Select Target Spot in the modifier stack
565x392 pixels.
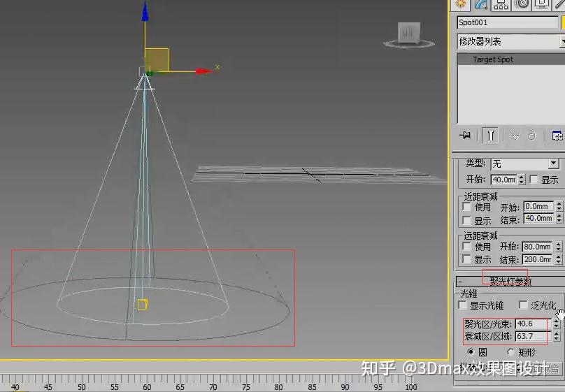pyautogui.click(x=511, y=59)
